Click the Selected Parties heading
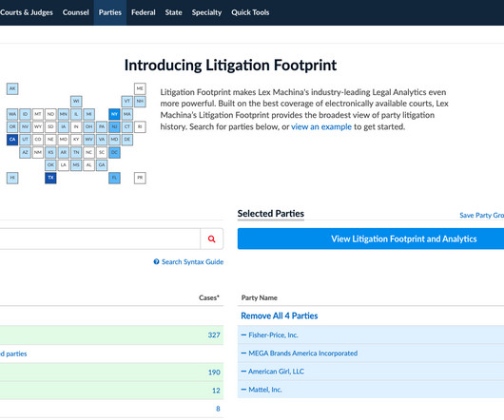The height and width of the screenshot is (420, 504). 271,214
